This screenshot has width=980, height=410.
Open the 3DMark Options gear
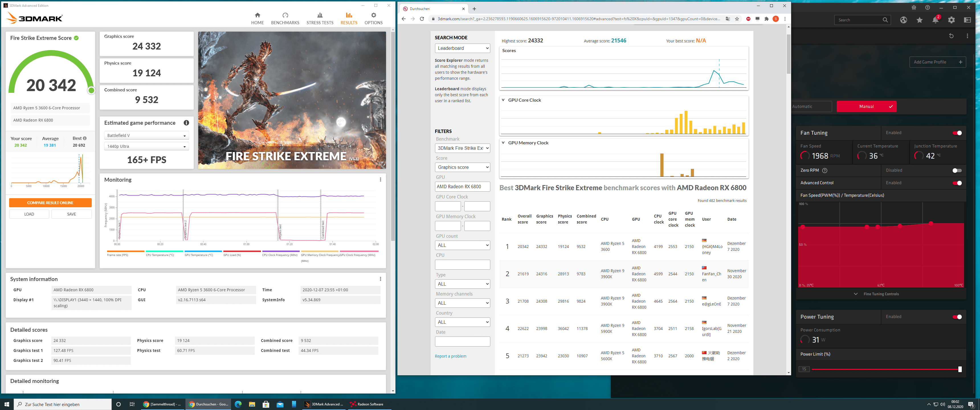373,15
